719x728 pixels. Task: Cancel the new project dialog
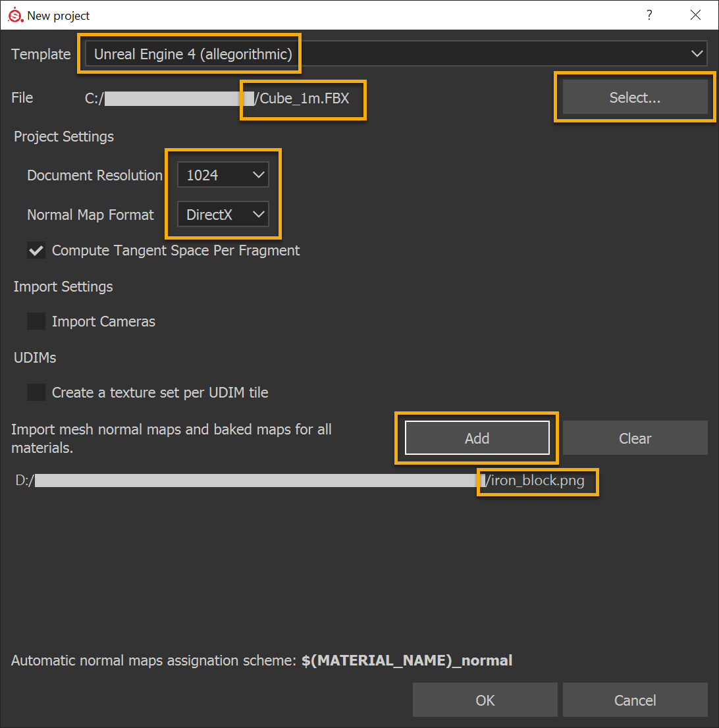[x=635, y=700]
